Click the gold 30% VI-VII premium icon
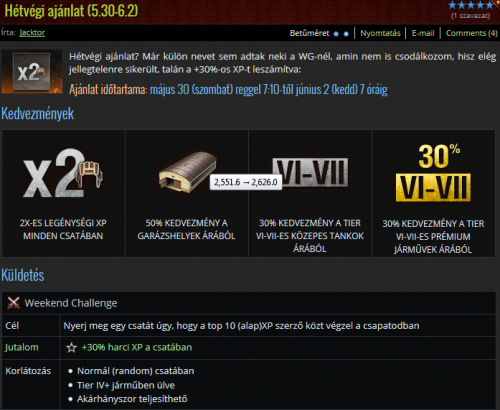 point(433,173)
